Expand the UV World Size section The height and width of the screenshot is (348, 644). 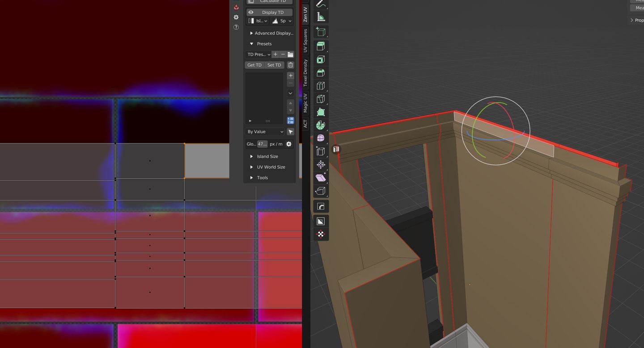267,167
